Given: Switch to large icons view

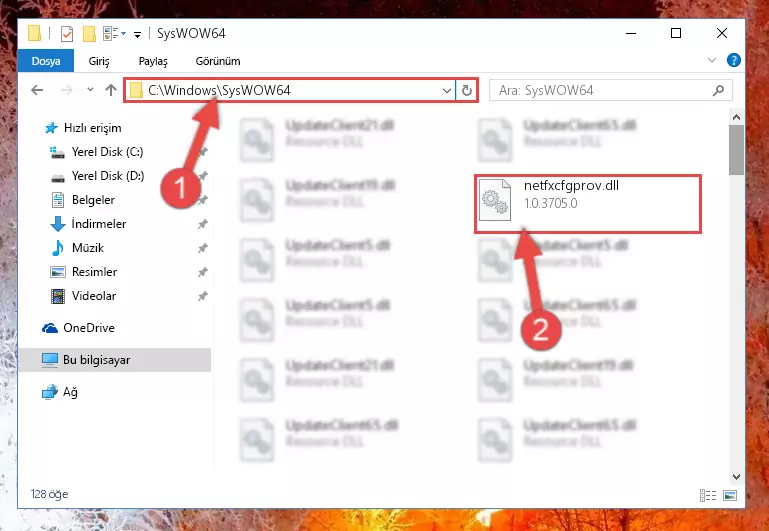Looking at the screenshot, I should pos(730,495).
